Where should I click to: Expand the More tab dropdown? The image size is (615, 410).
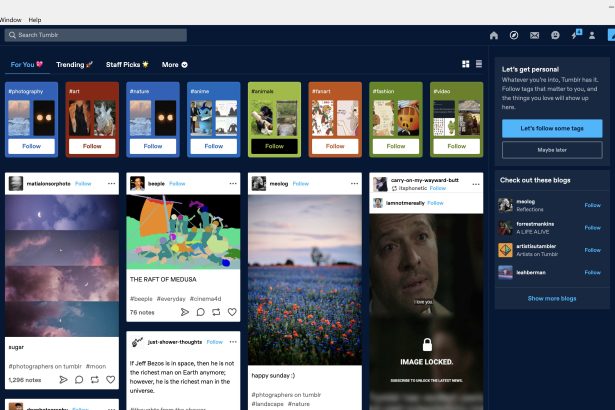coord(174,64)
